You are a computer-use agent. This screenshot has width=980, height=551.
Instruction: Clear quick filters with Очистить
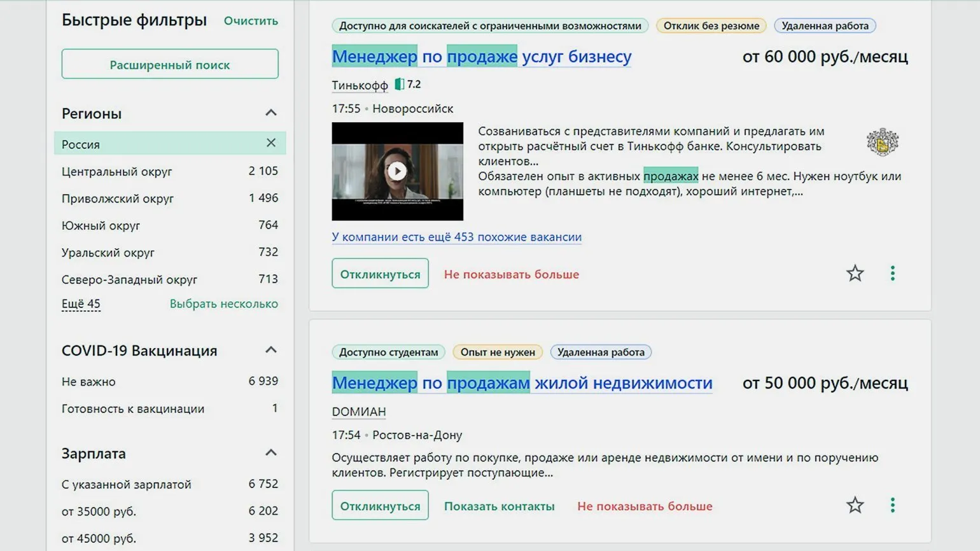(251, 21)
